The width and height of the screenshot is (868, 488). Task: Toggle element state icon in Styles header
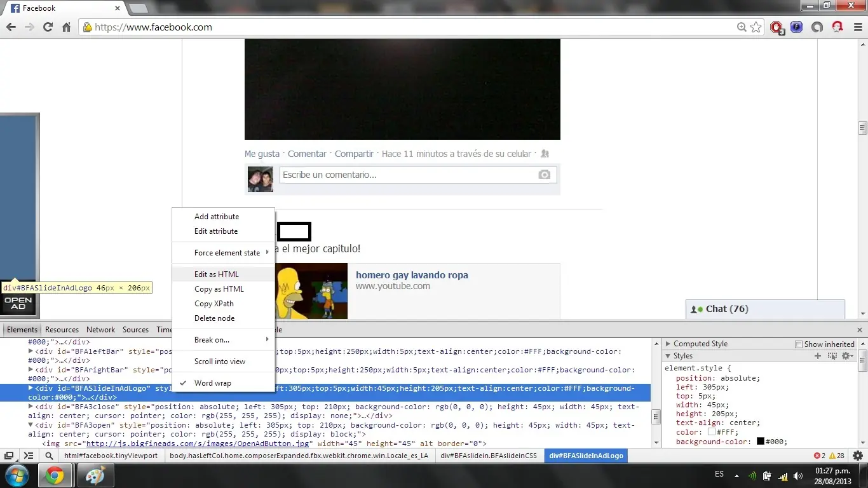[x=832, y=356]
